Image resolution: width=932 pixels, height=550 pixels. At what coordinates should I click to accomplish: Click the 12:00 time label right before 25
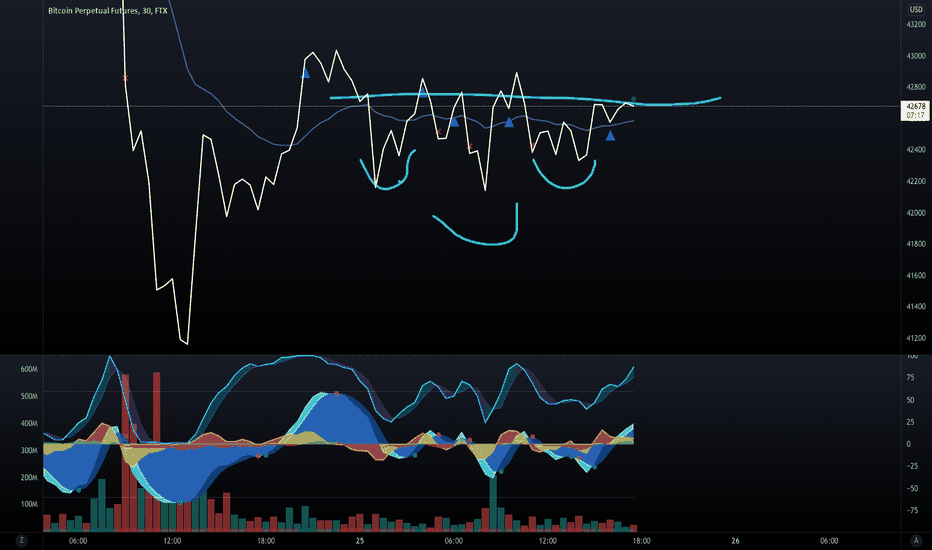point(172,540)
